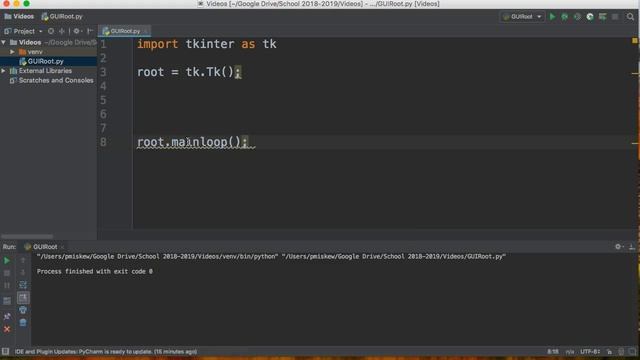Click the restore layout icon in Run panel

pyautogui.click(x=7, y=301)
